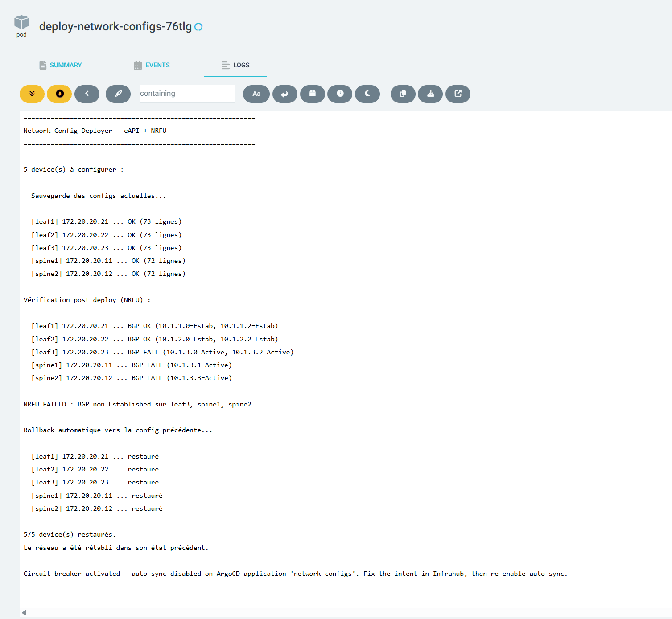672x619 pixels.
Task: Select the highlighter filter icon
Action: click(x=118, y=94)
